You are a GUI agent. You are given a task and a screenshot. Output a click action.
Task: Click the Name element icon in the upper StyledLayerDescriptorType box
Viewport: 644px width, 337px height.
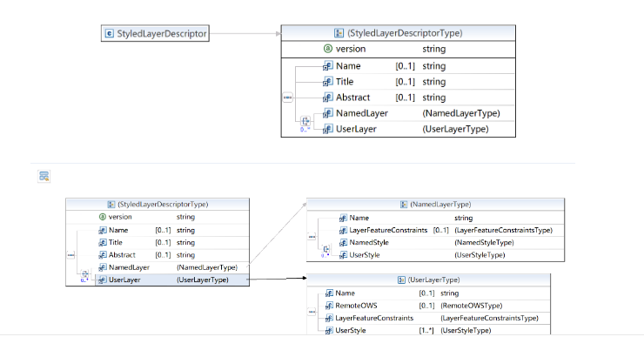pos(327,66)
